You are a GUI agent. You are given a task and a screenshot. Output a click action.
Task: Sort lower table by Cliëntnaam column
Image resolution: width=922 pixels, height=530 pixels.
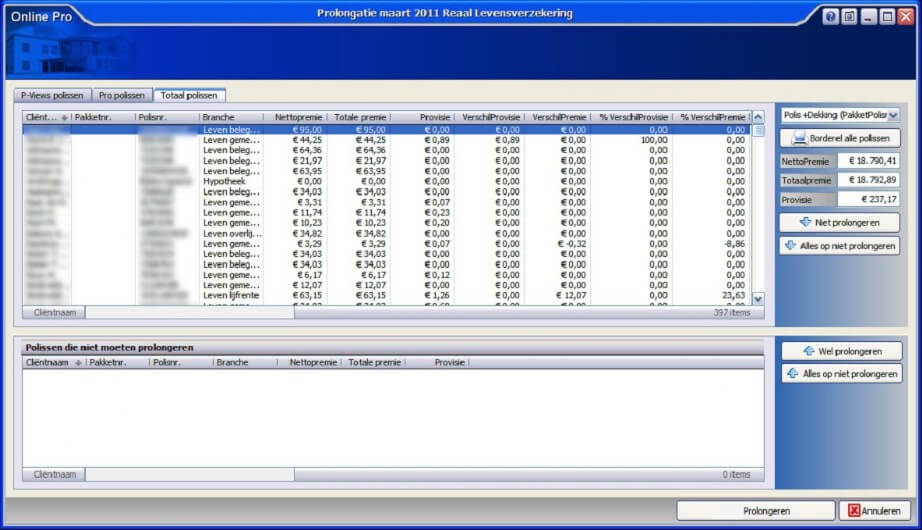[53, 362]
